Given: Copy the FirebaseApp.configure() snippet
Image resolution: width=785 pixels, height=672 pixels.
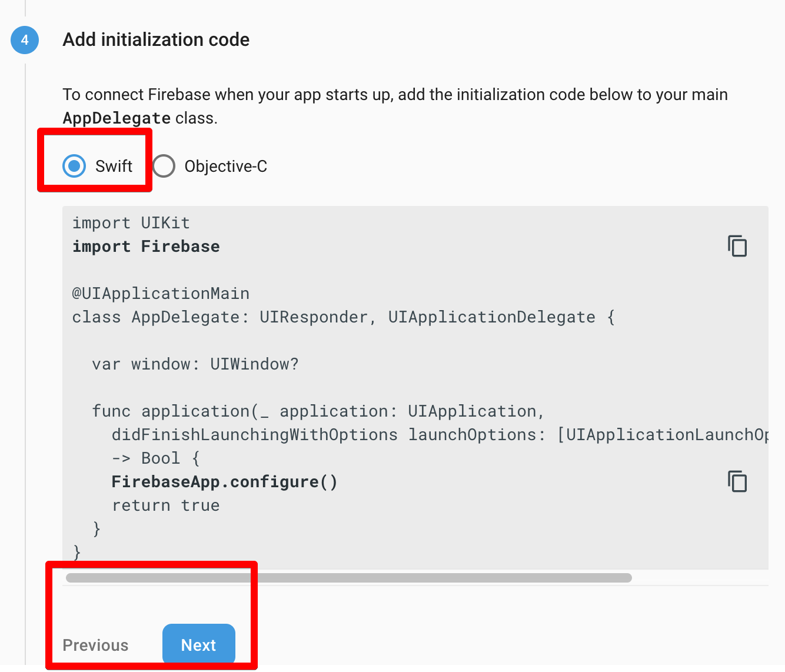Looking at the screenshot, I should coord(737,481).
